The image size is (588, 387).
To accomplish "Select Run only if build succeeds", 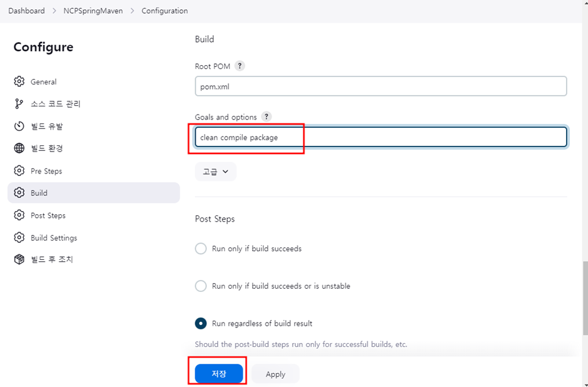I will click(201, 249).
